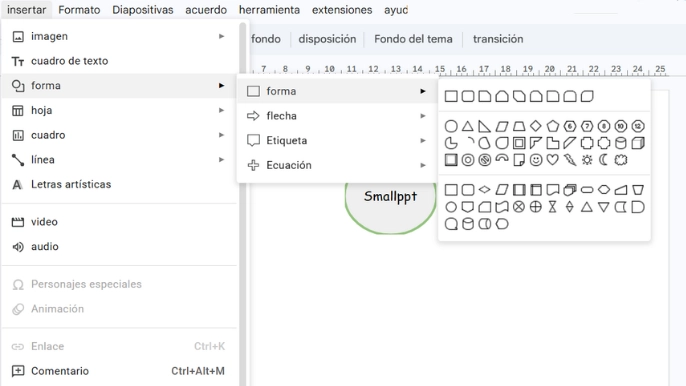Expand the hoja submenu arrow
686x386 pixels.
click(x=221, y=110)
